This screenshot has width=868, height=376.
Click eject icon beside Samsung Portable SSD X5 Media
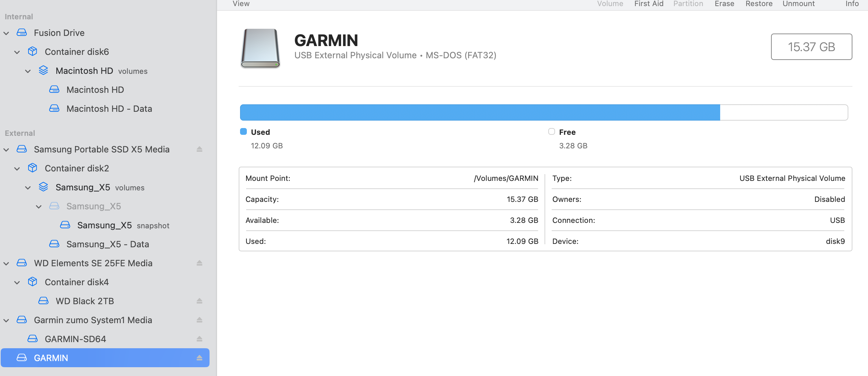point(199,149)
